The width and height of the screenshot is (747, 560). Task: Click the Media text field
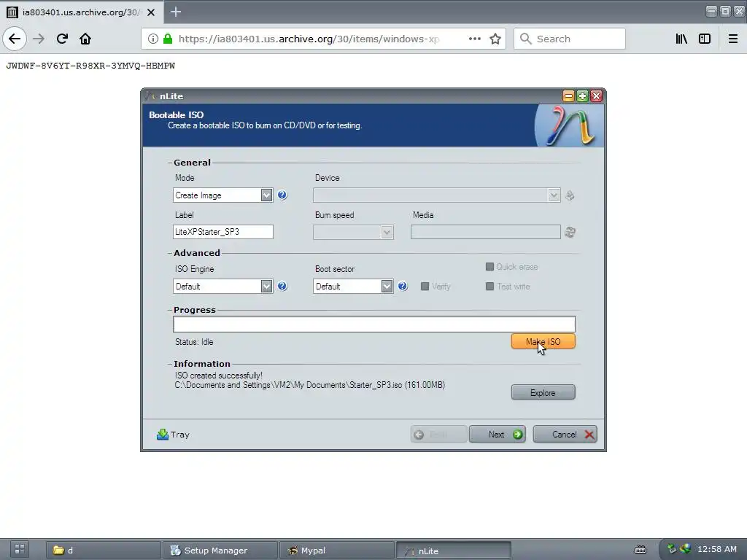[x=485, y=232]
